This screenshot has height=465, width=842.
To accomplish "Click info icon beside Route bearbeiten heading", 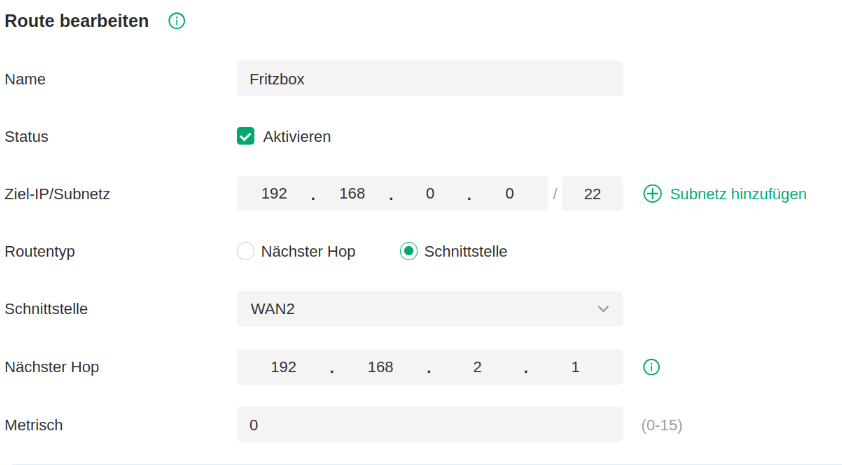I will coord(177,21).
